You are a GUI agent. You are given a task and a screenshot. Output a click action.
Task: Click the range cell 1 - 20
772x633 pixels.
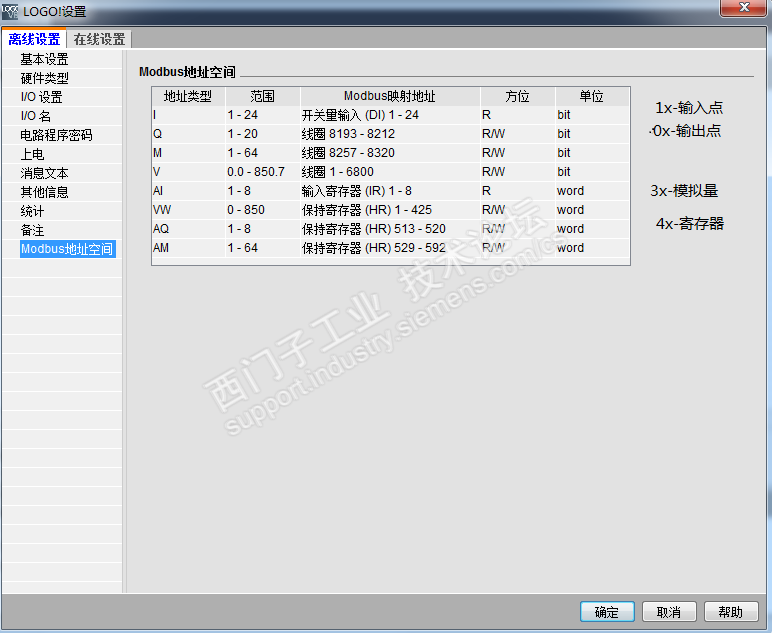point(263,134)
